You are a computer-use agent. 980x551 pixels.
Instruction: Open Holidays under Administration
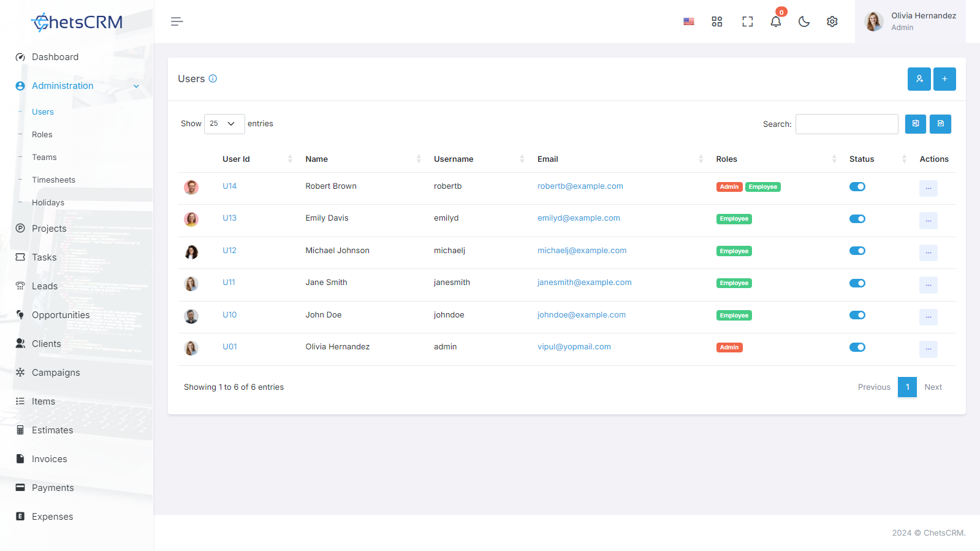click(x=48, y=203)
